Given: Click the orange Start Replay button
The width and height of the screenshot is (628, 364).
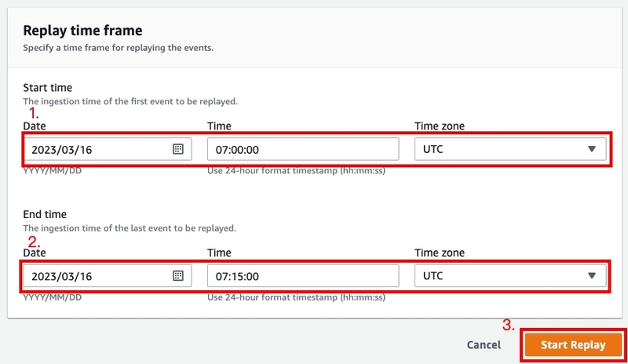Looking at the screenshot, I should click(573, 344).
